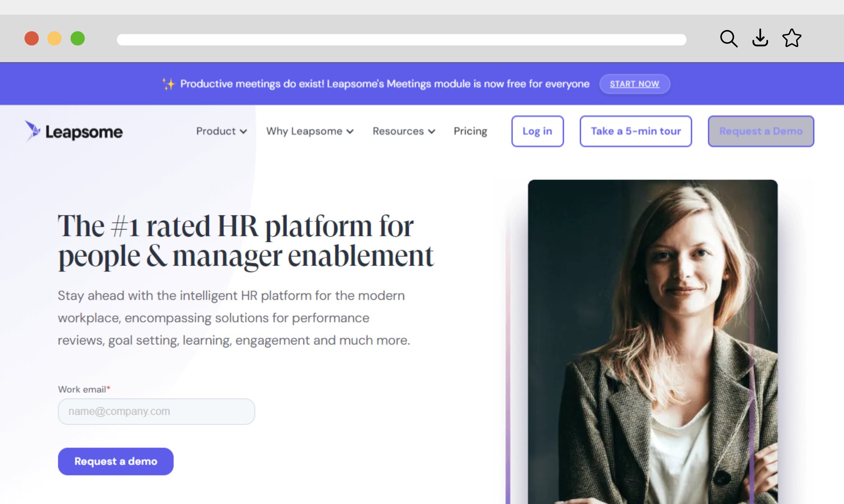This screenshot has width=844, height=504.
Task: Go to the Pricing page
Action: coord(470,131)
